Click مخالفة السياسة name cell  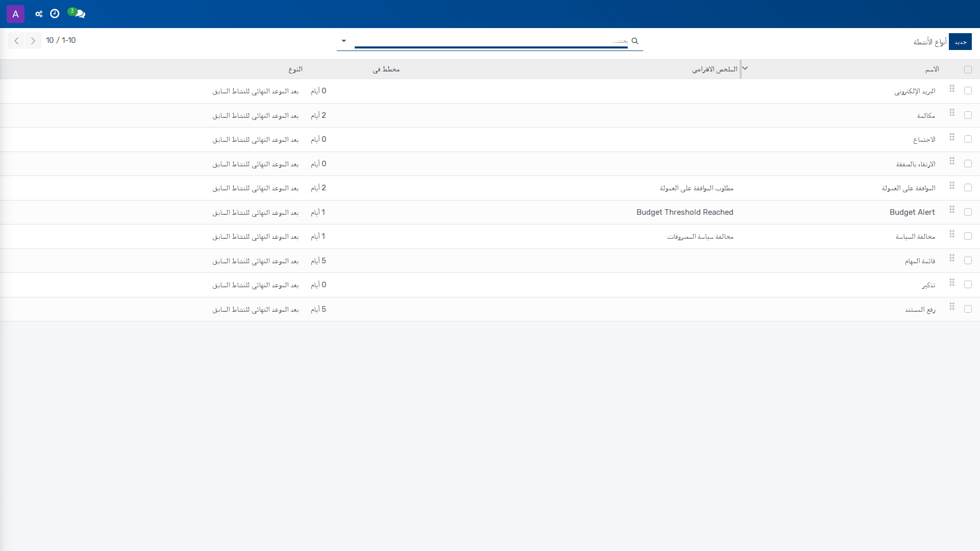915,237
